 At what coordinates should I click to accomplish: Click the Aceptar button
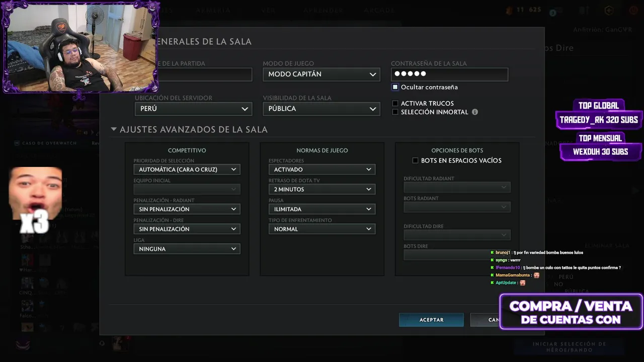431,320
